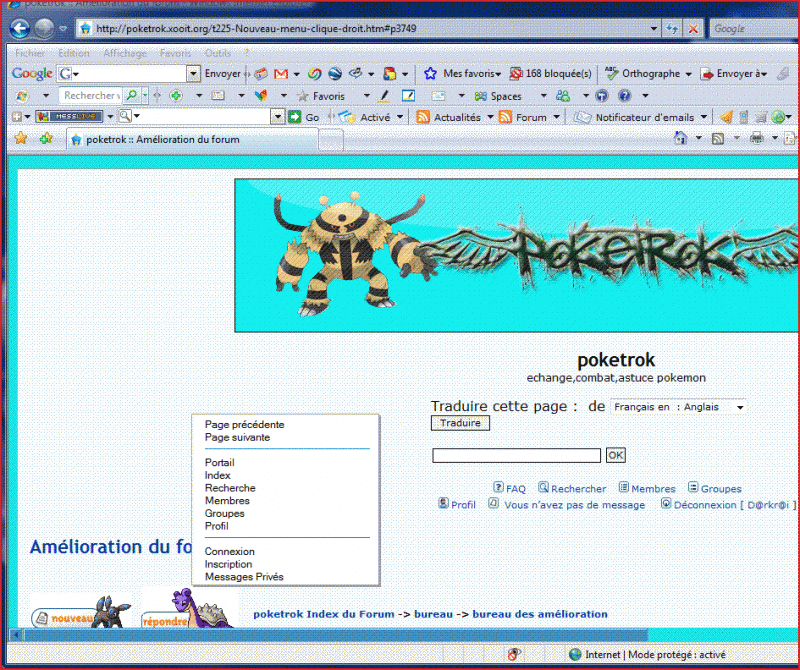
Task: Open the Google toolbar search box dropdown
Action: (x=193, y=74)
